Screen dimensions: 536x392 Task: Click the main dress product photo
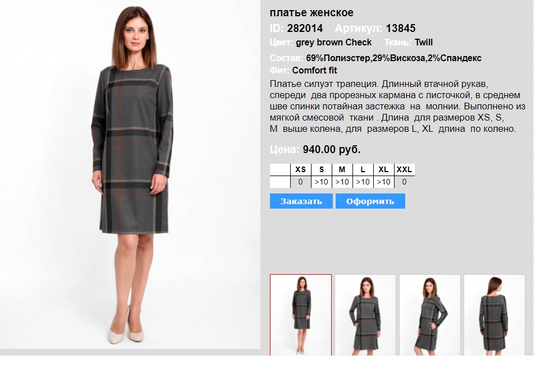coord(130,174)
